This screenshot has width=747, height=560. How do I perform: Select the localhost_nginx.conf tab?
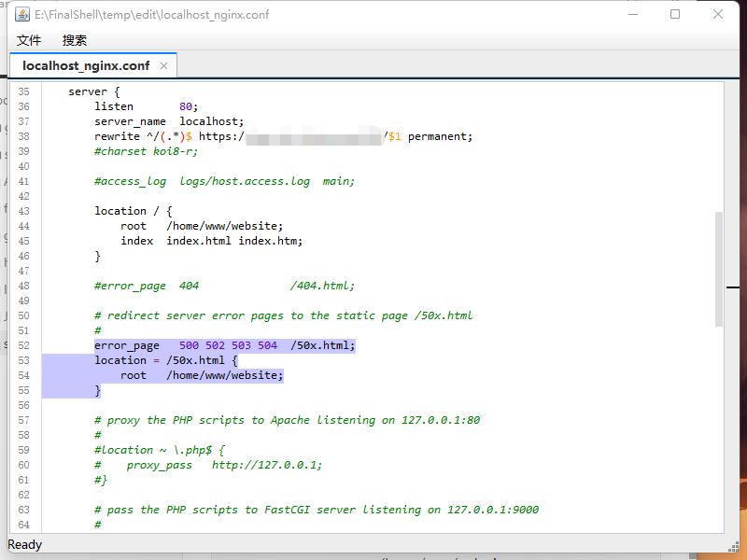click(x=86, y=66)
